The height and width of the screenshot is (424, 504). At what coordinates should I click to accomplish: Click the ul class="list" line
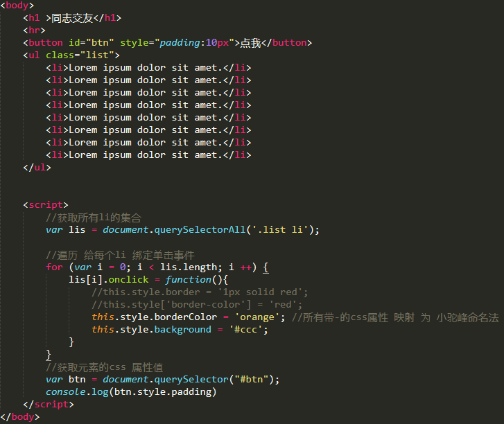71,55
